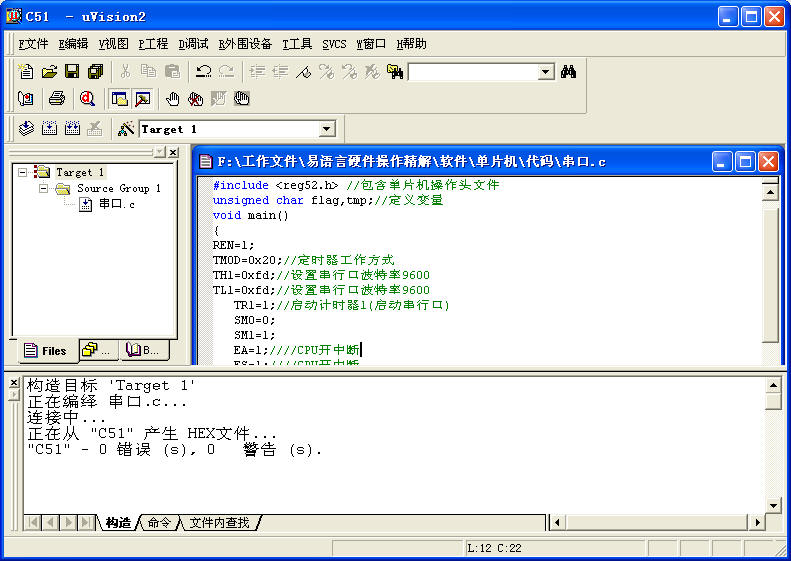Click the Build target icon
This screenshot has height=561, width=791.
[x=49, y=129]
